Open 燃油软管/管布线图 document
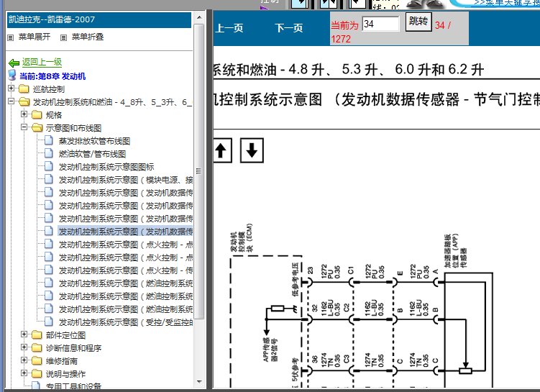 (92, 154)
